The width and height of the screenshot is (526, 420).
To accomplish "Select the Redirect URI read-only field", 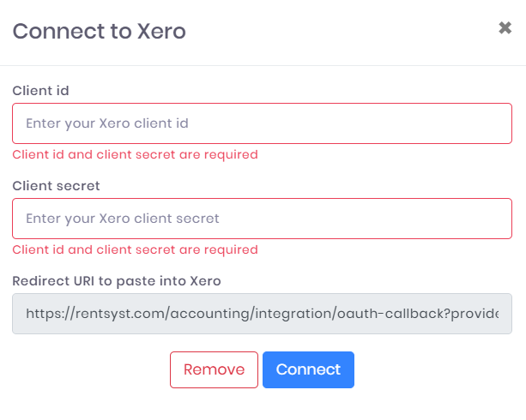I will click(x=262, y=314).
